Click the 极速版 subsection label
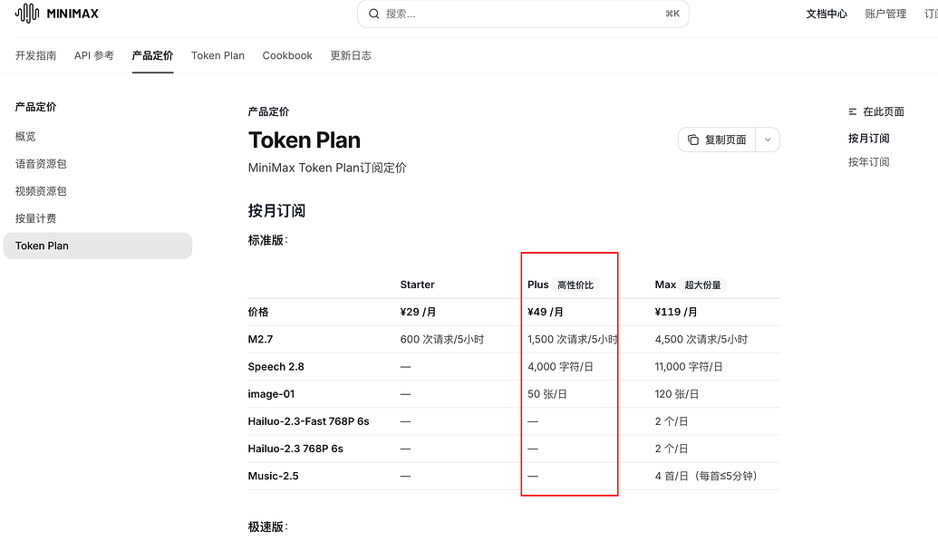 [x=268, y=526]
